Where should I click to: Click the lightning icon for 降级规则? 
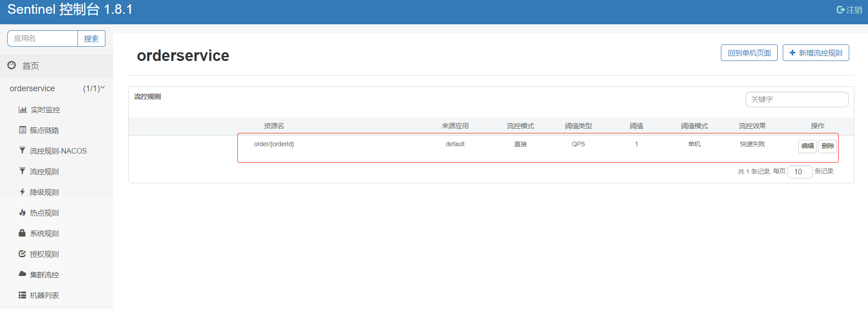[x=22, y=192]
